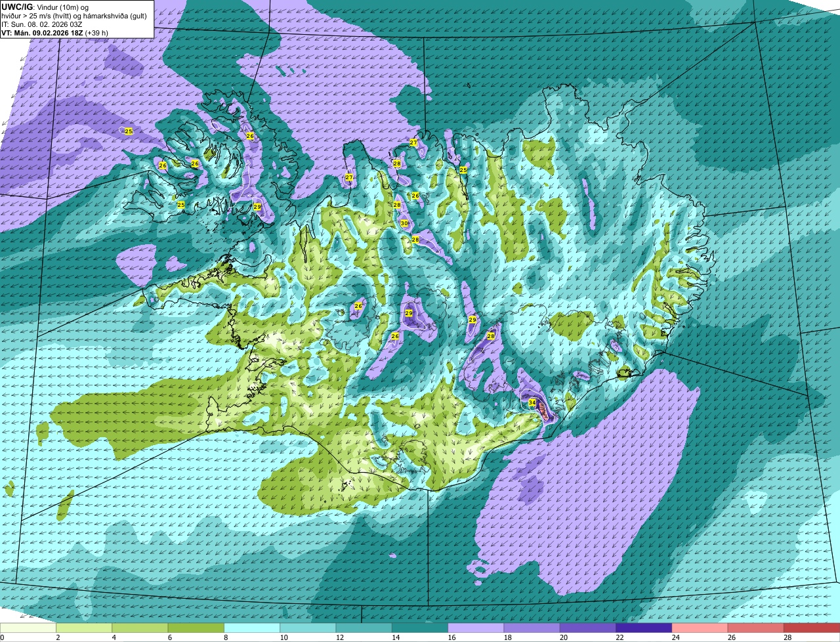Click the legend tick label '8'
840x642 pixels.
(226, 637)
